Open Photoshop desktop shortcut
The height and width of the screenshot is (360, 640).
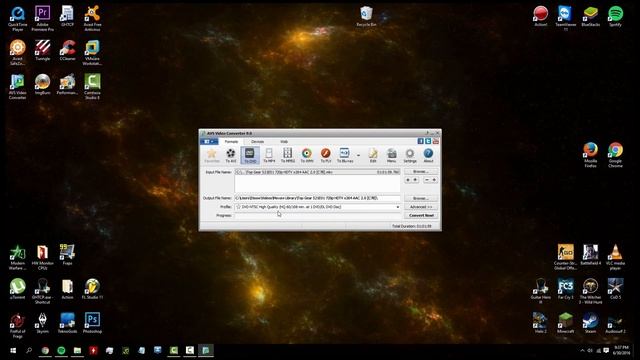(92, 323)
